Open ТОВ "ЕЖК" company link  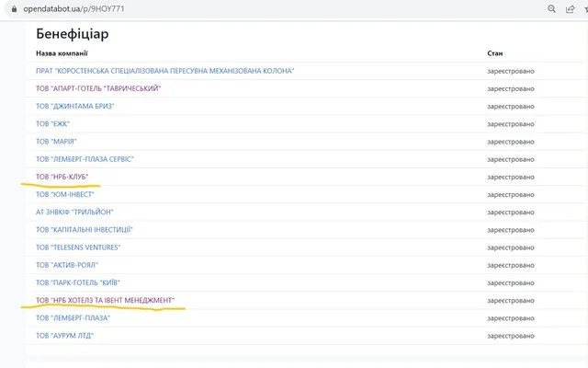click(53, 123)
